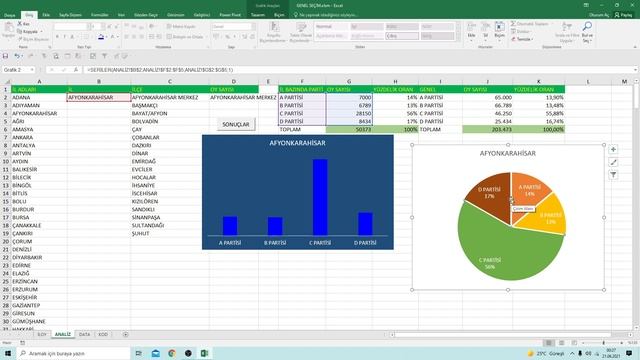This screenshot has height=360, width=640.
Task: Click the Windows taskbar search box
Action: tap(73, 353)
